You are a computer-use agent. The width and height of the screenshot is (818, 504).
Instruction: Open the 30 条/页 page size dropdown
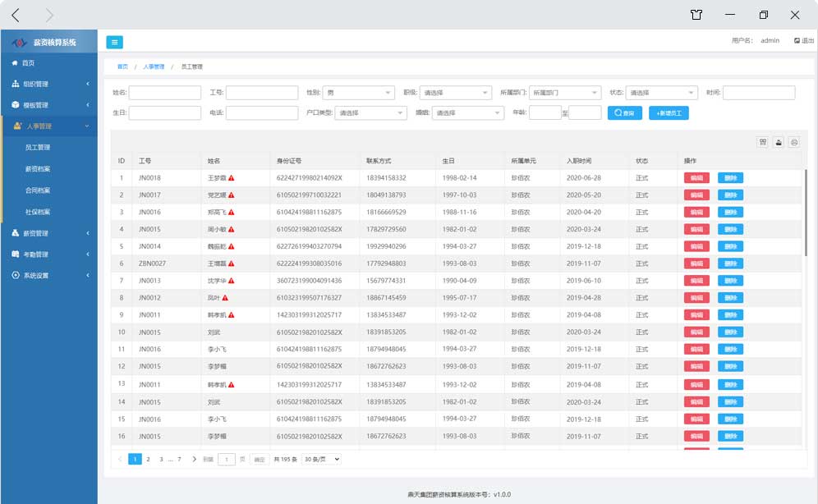coord(321,459)
